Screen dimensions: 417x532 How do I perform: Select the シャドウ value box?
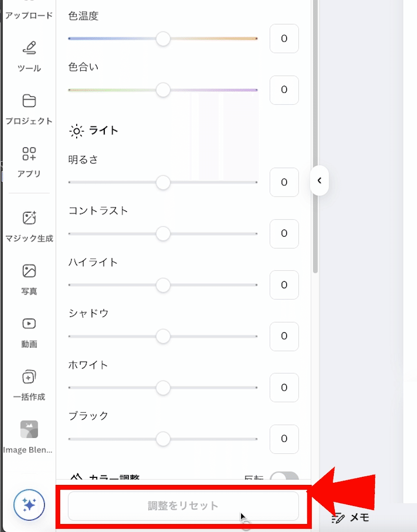tap(284, 336)
